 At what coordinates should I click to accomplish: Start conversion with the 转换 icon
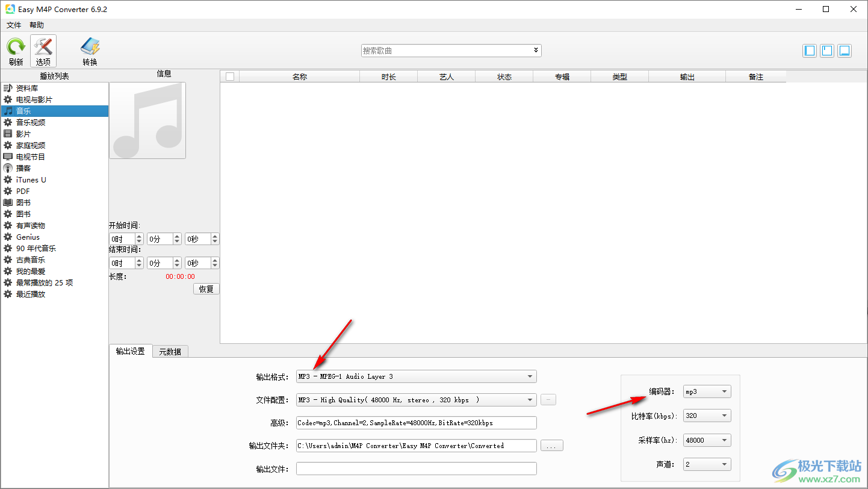[x=90, y=51]
